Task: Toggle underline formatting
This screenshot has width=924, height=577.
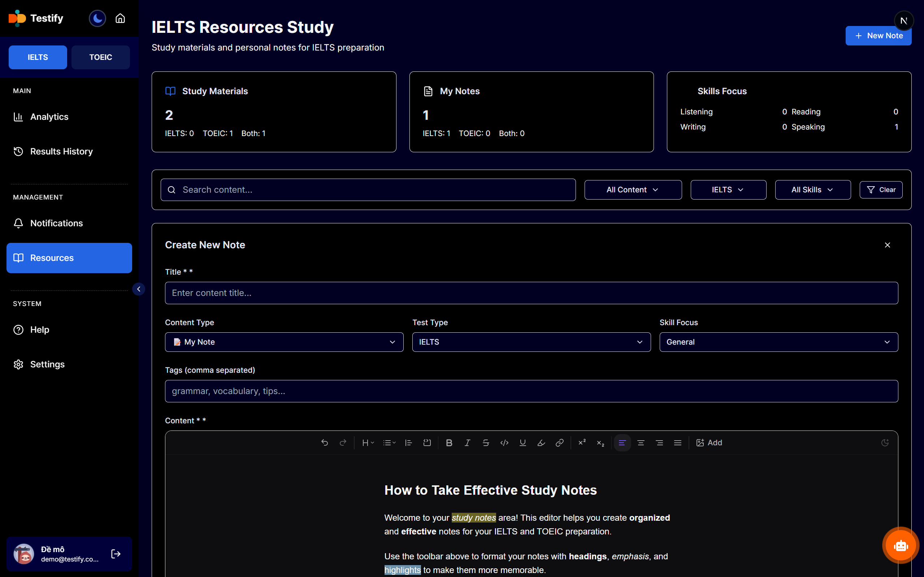Action: pos(523,443)
